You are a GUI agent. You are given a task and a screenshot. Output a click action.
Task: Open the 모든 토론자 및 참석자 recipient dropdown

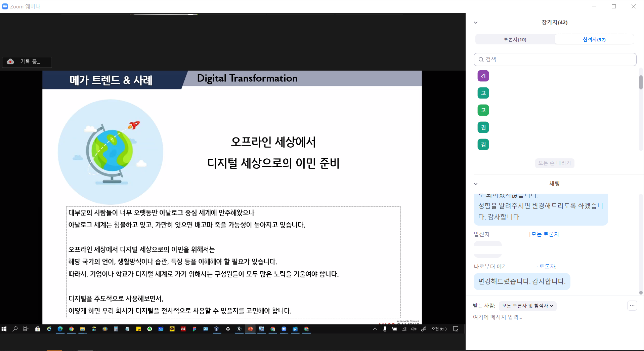click(527, 306)
